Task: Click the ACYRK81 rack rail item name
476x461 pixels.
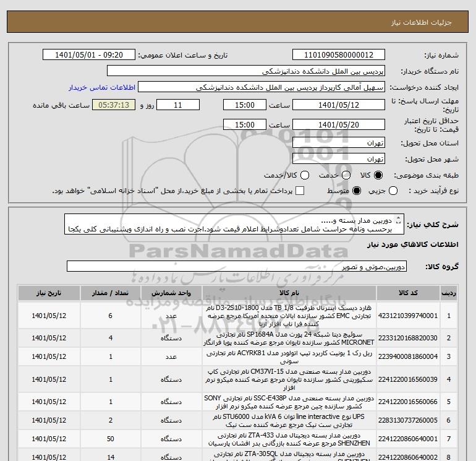Action: (289, 357)
